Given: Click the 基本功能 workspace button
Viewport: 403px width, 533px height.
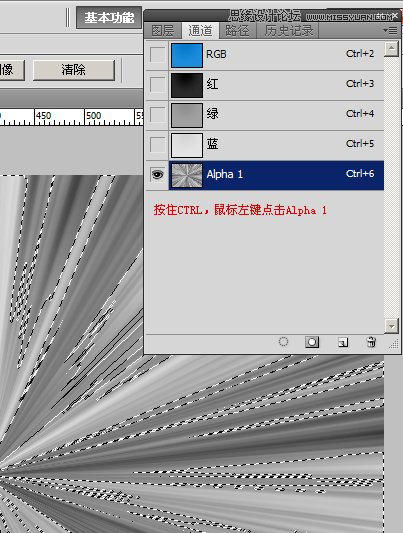Looking at the screenshot, I should [109, 18].
